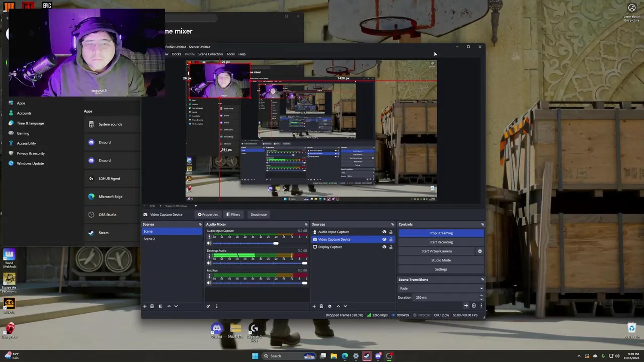Mute Audio Input Capture speaker icon
The width and height of the screenshot is (644, 362).
point(209,243)
